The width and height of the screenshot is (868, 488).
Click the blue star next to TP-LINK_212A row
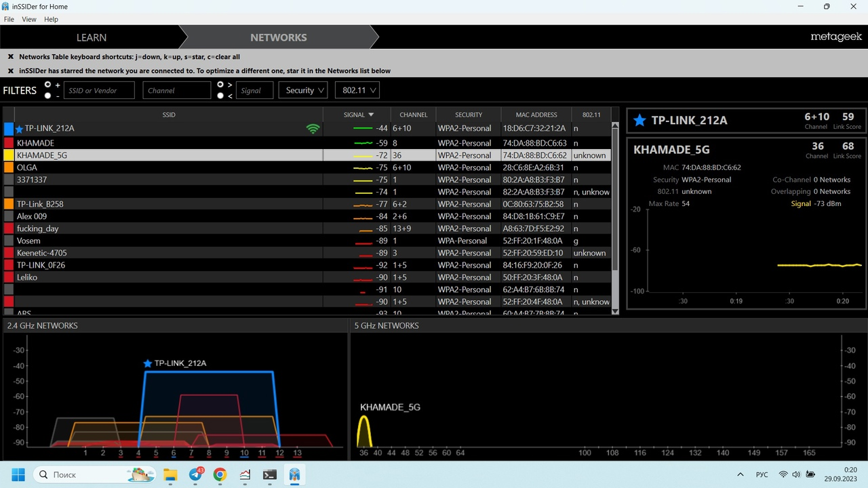pos(19,129)
